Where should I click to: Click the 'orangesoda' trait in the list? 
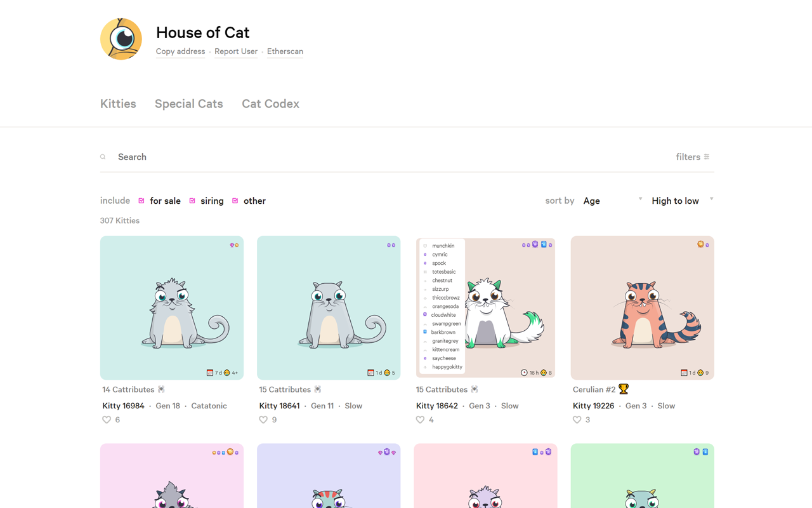pyautogui.click(x=445, y=306)
